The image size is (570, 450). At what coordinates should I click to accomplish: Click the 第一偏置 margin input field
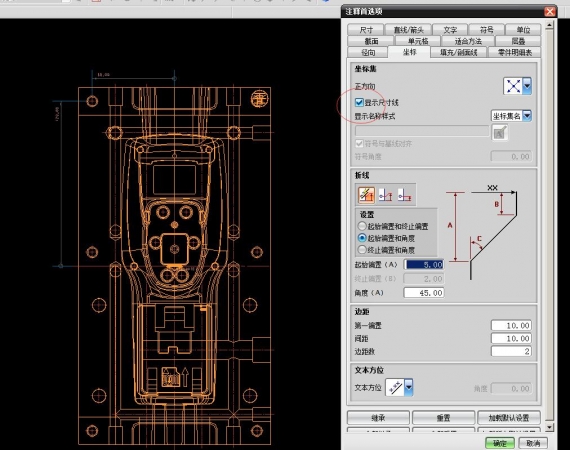coord(511,325)
